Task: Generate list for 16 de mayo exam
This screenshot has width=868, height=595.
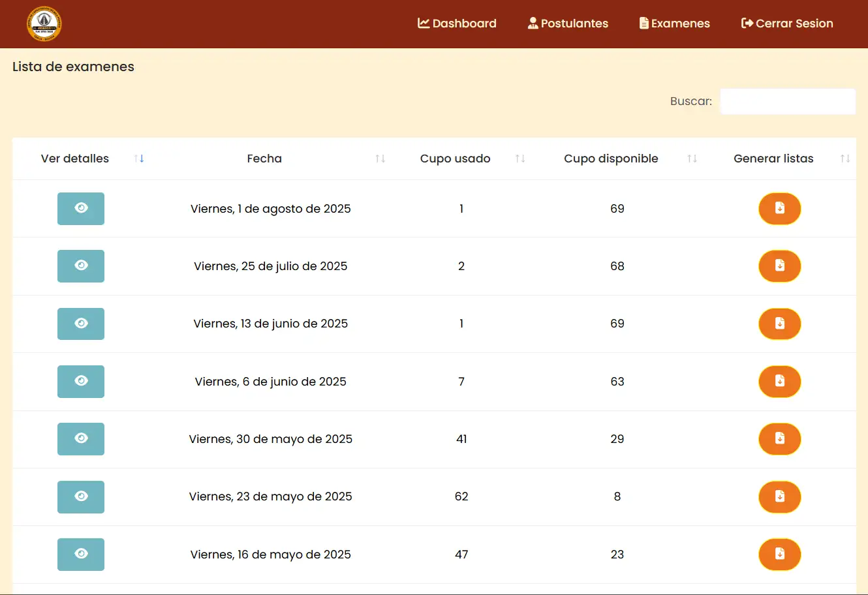Action: pos(780,555)
